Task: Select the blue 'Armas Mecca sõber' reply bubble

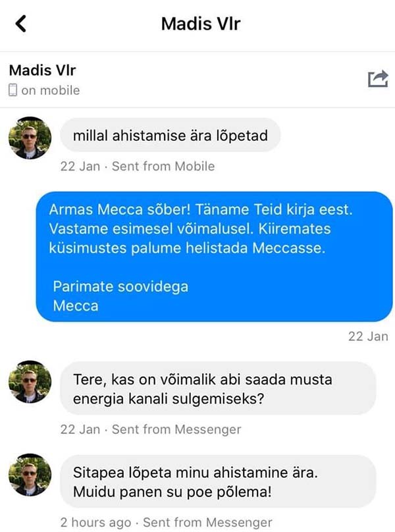Action: pos(215,257)
